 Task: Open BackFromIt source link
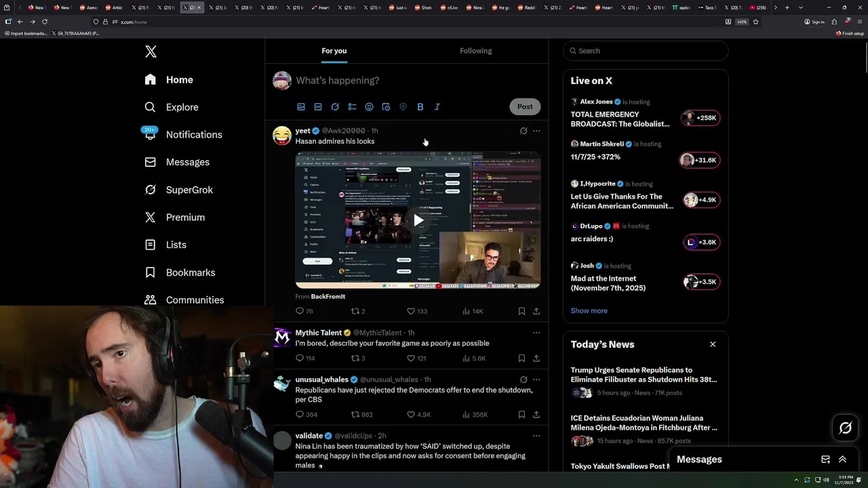[x=328, y=297]
